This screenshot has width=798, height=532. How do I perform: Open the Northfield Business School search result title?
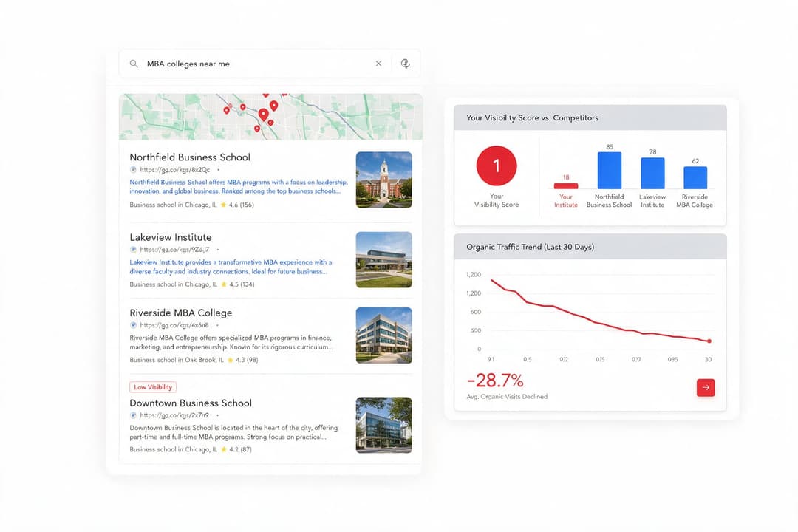[190, 157]
